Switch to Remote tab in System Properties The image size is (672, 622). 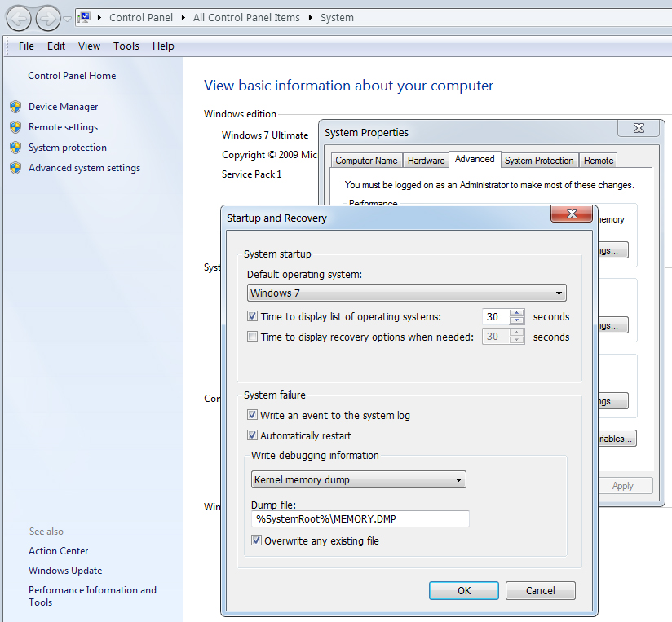tap(599, 161)
